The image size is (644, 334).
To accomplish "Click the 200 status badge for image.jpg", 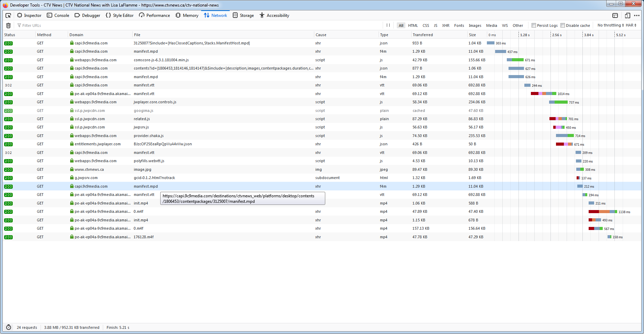I will [9, 170].
